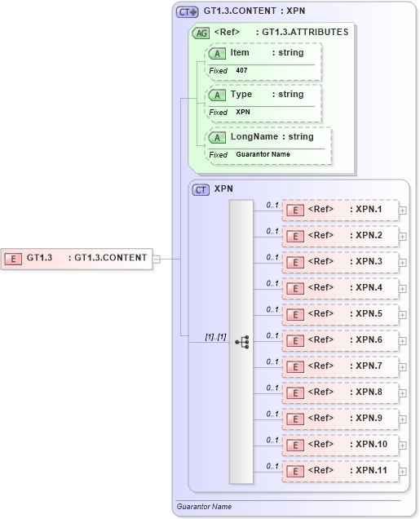Click the E icon of XPN.5
The width and height of the screenshot is (420, 519).
click(295, 315)
